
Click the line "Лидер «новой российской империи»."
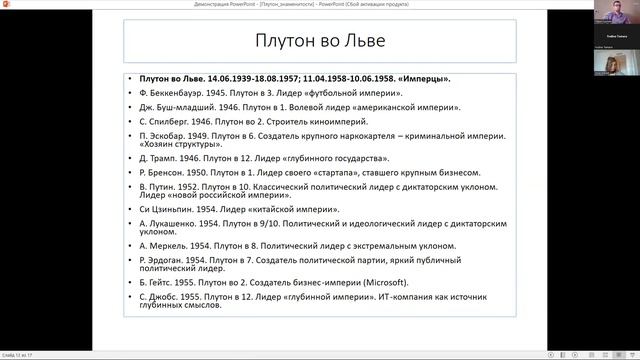click(x=216, y=196)
